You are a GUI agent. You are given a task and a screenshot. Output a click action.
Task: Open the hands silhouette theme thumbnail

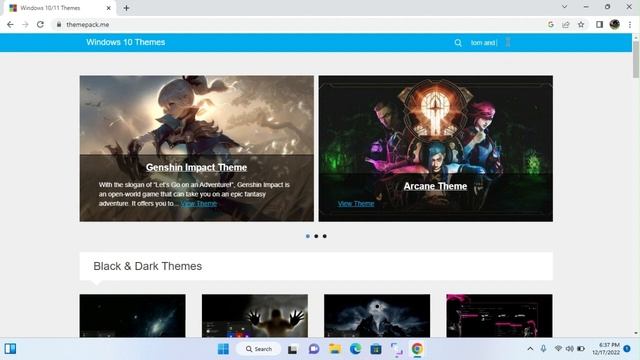coord(255,316)
